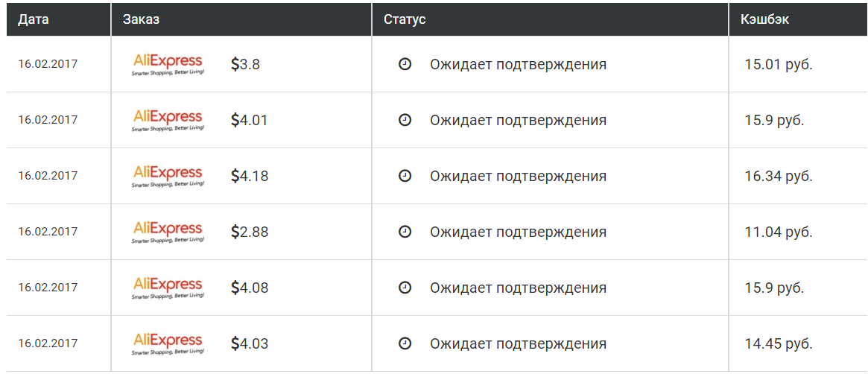Image resolution: width=868 pixels, height=374 pixels.
Task: Select the $4.01 order amount
Action: pyautogui.click(x=249, y=120)
